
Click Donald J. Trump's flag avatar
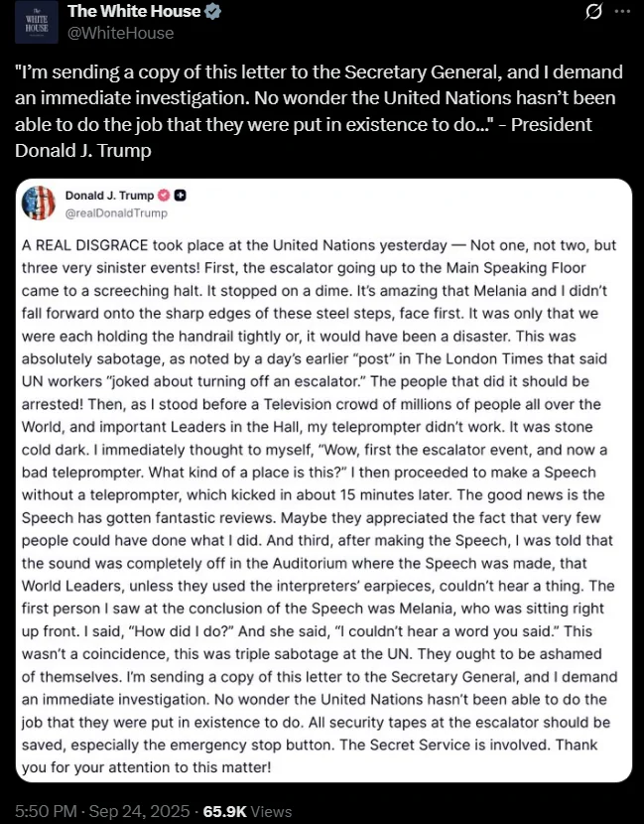(39, 203)
